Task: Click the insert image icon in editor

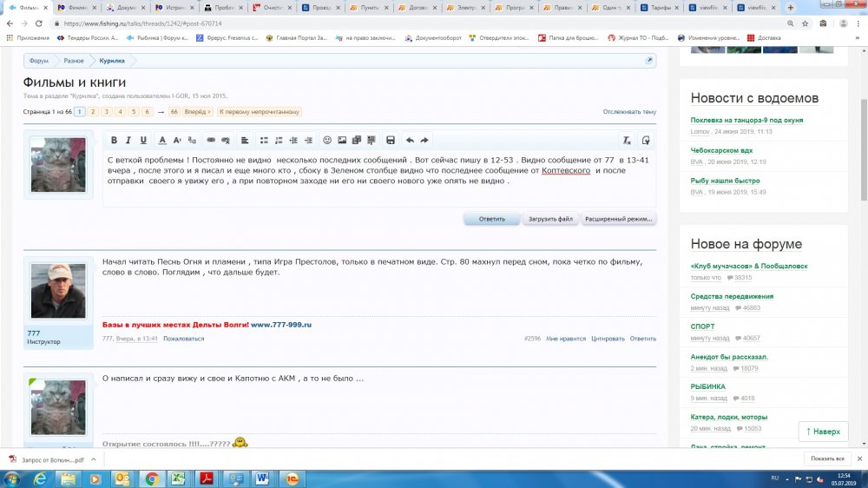Action: [342, 140]
